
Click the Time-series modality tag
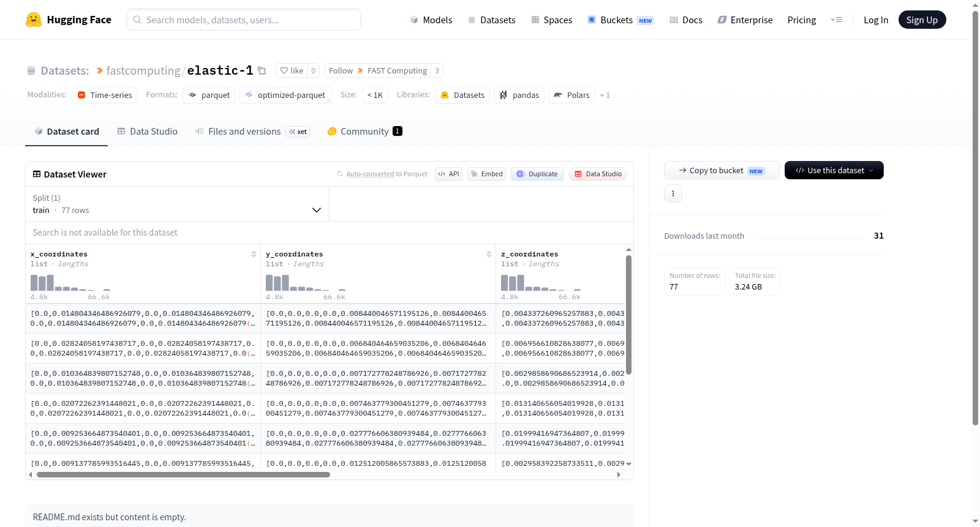tap(105, 95)
